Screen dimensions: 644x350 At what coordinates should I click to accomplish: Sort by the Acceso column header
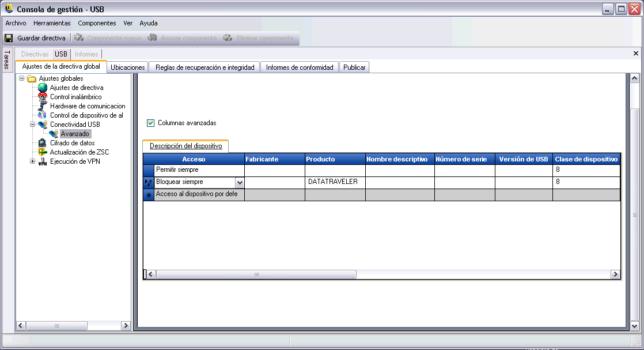click(x=194, y=159)
